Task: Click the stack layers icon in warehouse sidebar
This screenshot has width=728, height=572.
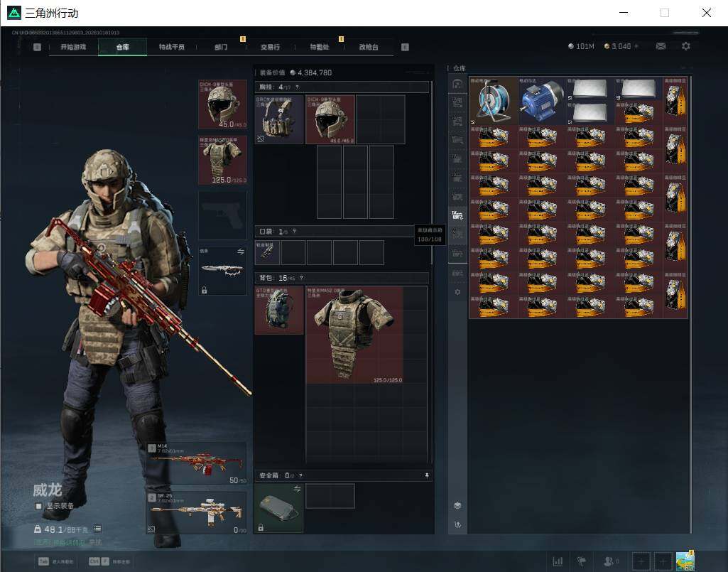Action: point(457,505)
